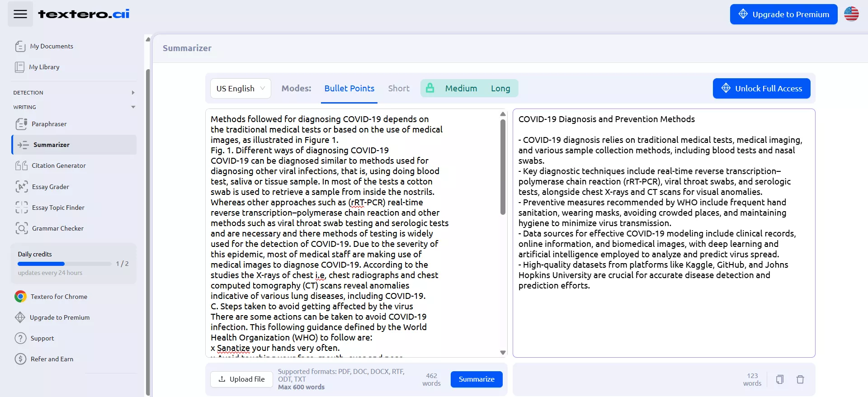The width and height of the screenshot is (868, 397).
Task: Open the Paraphraser tool
Action: 49,124
